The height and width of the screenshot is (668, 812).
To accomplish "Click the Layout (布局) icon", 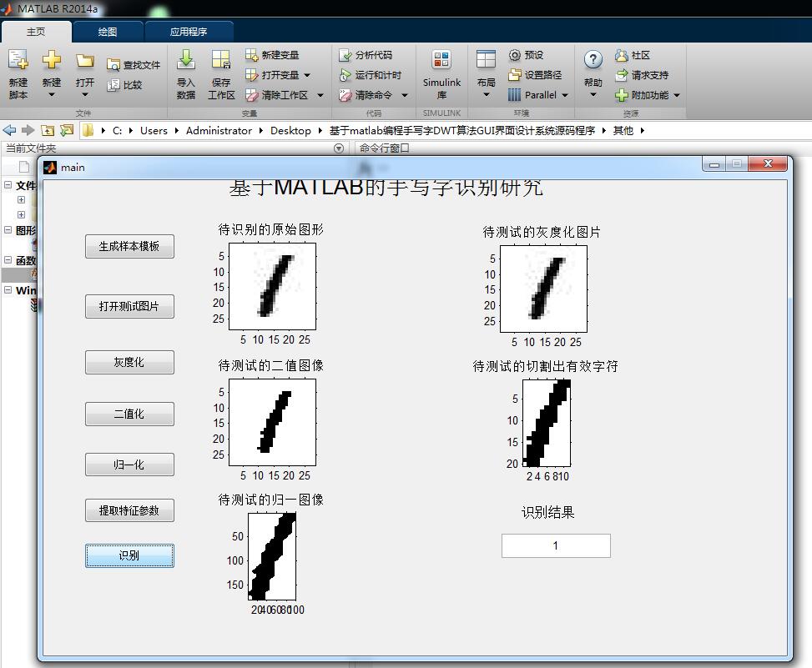I will 486,61.
